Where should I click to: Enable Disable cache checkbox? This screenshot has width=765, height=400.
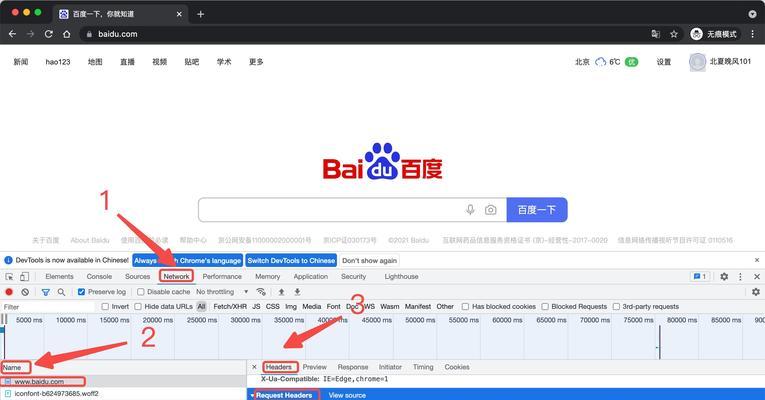coord(141,292)
